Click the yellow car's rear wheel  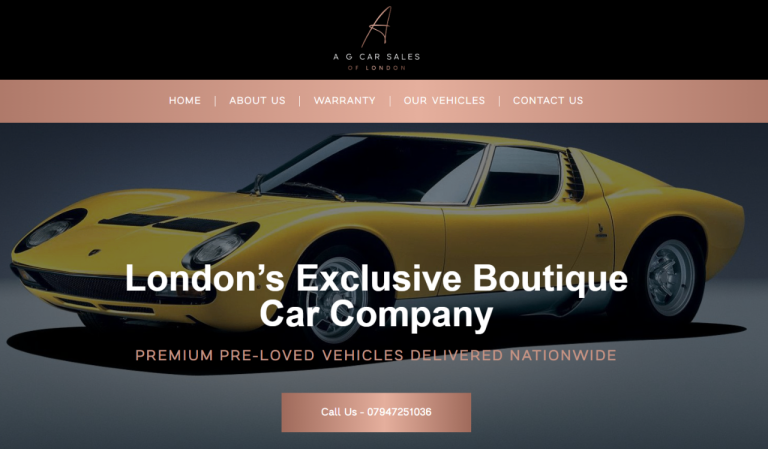click(x=671, y=278)
